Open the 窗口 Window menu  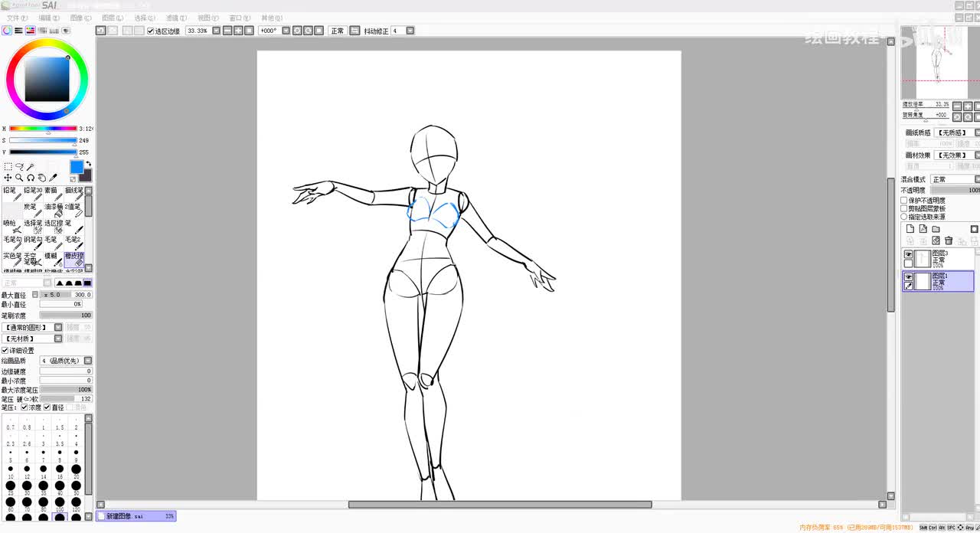pos(240,18)
